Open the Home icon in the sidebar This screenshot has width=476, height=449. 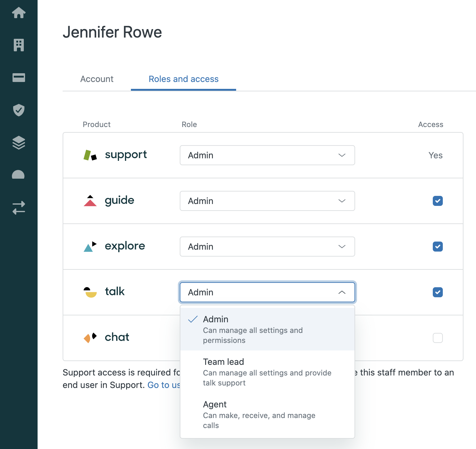pos(19,13)
